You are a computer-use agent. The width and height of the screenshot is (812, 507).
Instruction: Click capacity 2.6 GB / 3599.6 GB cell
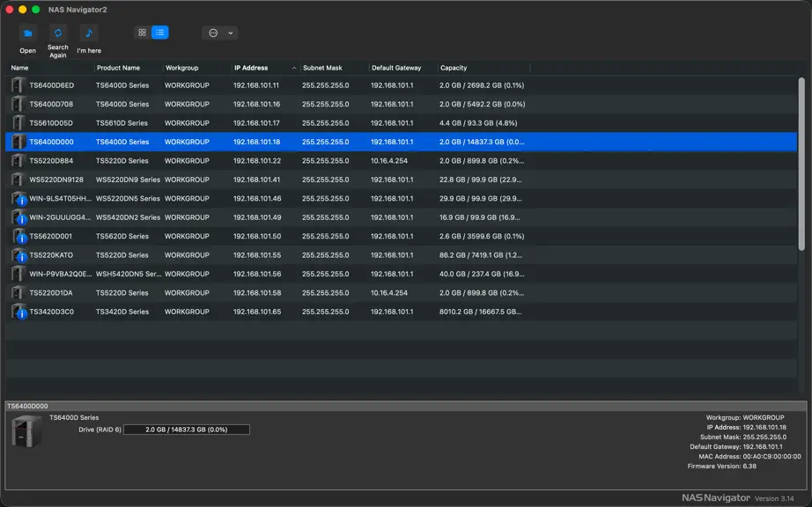[482, 237]
